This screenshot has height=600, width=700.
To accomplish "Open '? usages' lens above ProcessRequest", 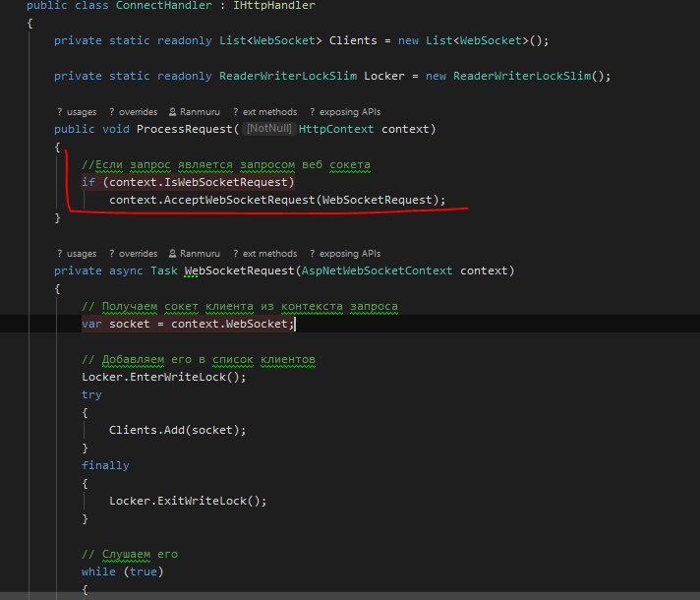I will click(x=77, y=112).
